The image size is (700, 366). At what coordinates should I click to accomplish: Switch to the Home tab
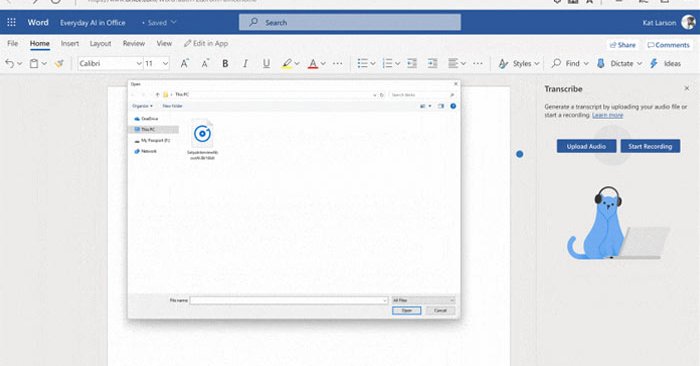[40, 43]
